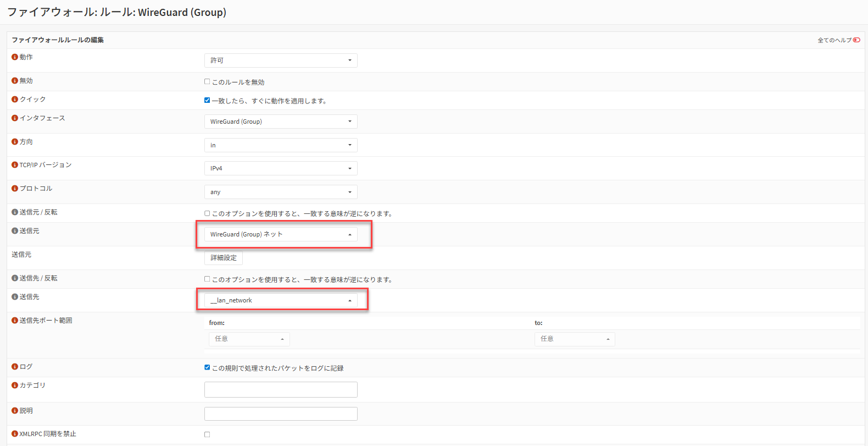Click the カテゴリ text input field
The image size is (868, 446).
tap(281, 389)
